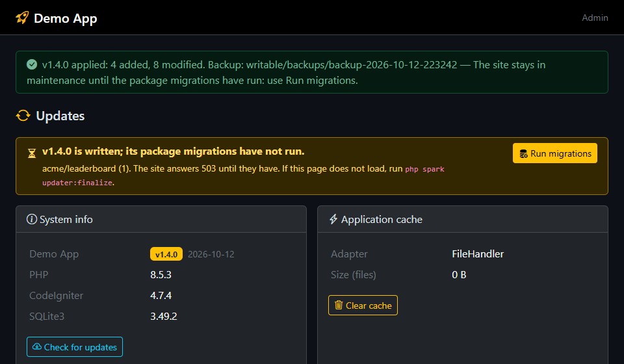Click the 'updater:finalize' code text
Viewport: 624px width, 364px height.
point(77,183)
